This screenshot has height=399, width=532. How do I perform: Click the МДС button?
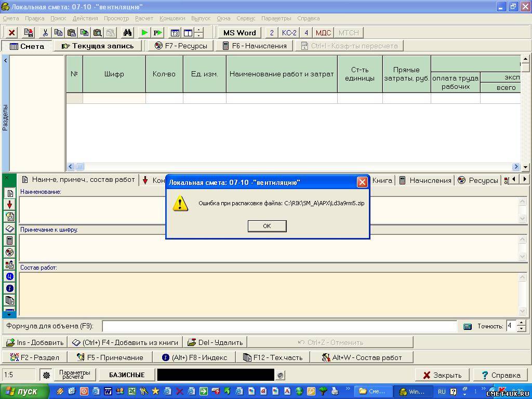click(323, 33)
